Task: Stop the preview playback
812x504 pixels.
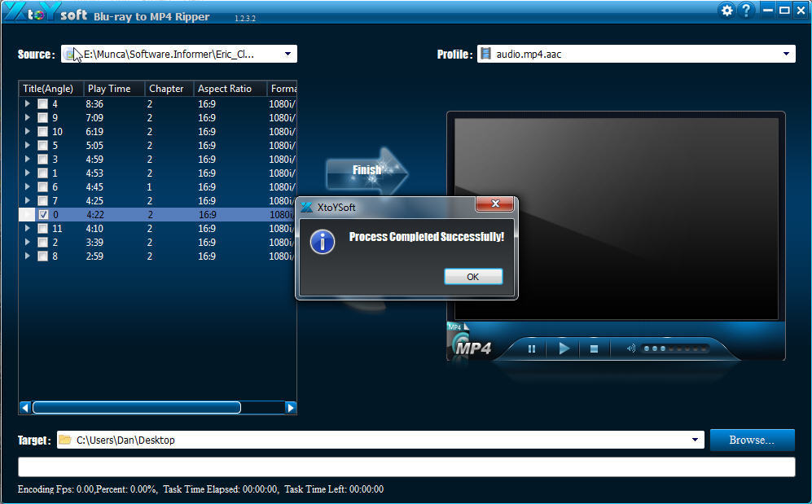Action: [x=594, y=348]
